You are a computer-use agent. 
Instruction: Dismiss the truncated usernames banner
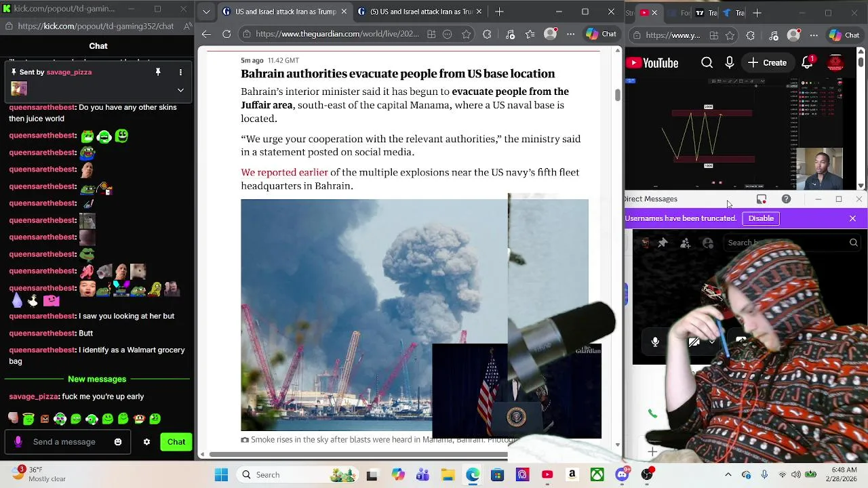point(852,218)
